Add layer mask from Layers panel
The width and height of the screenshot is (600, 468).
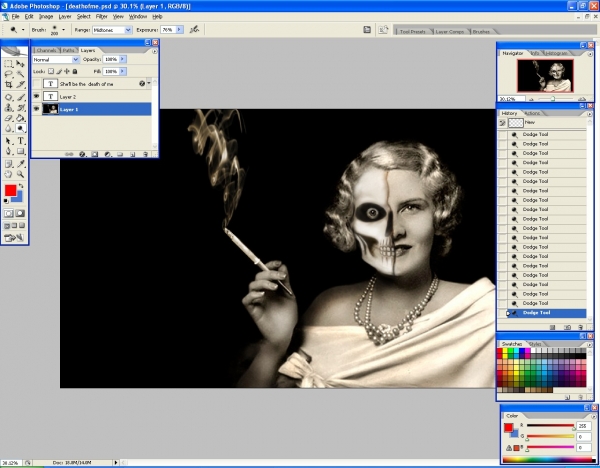(x=95, y=154)
